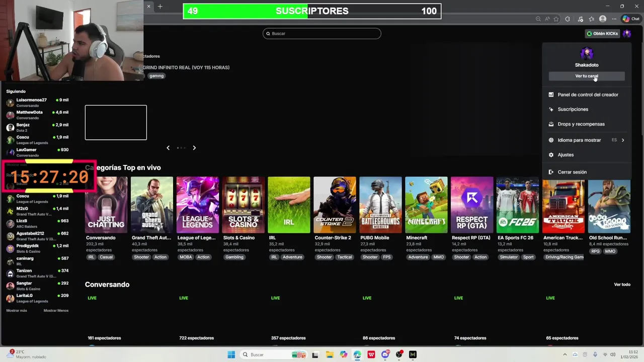This screenshot has width=644, height=362.
Task: Expand Idioma para mostrar language submenu
Action: point(587,140)
